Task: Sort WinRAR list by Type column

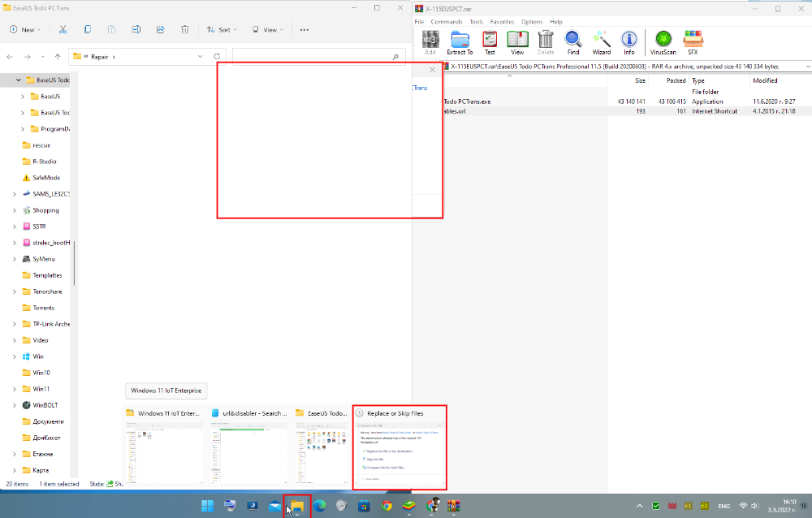Action: (x=719, y=81)
